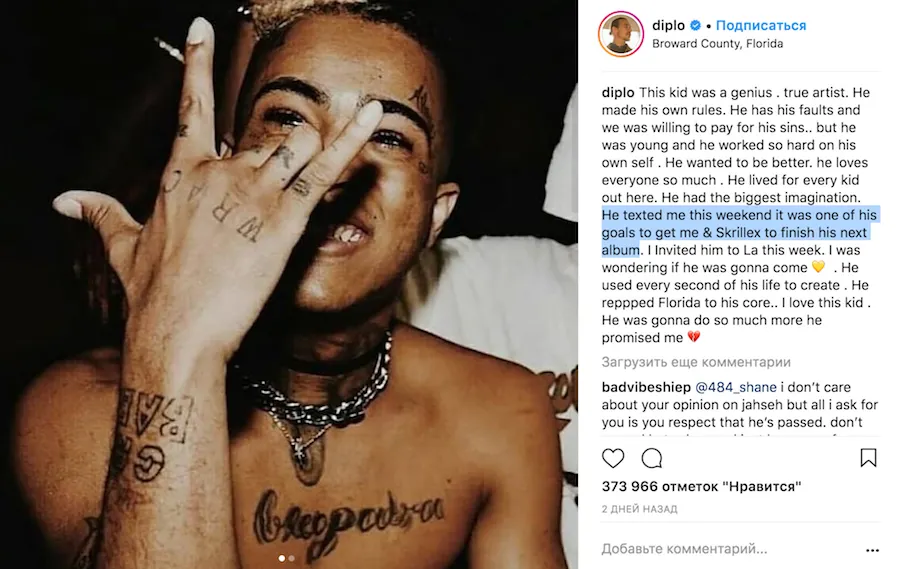900x569 pixels.
Task: Switch to the second carousel dot
Action: [x=292, y=558]
